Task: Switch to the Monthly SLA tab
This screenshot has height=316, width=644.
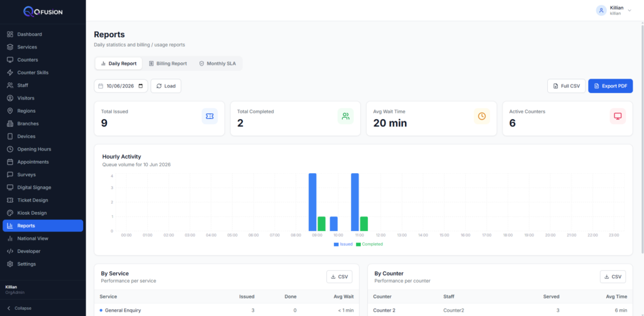Action: [x=218, y=64]
